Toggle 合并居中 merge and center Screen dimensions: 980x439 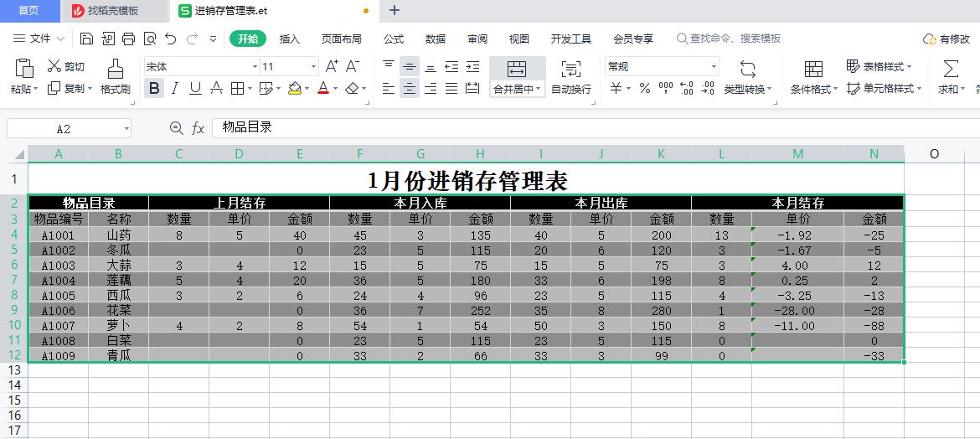(x=517, y=77)
